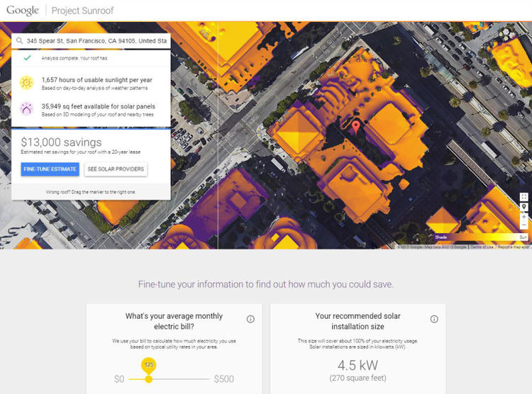Click the sun icon beside usable sunlight hours
532x394 pixels.
tap(26, 84)
